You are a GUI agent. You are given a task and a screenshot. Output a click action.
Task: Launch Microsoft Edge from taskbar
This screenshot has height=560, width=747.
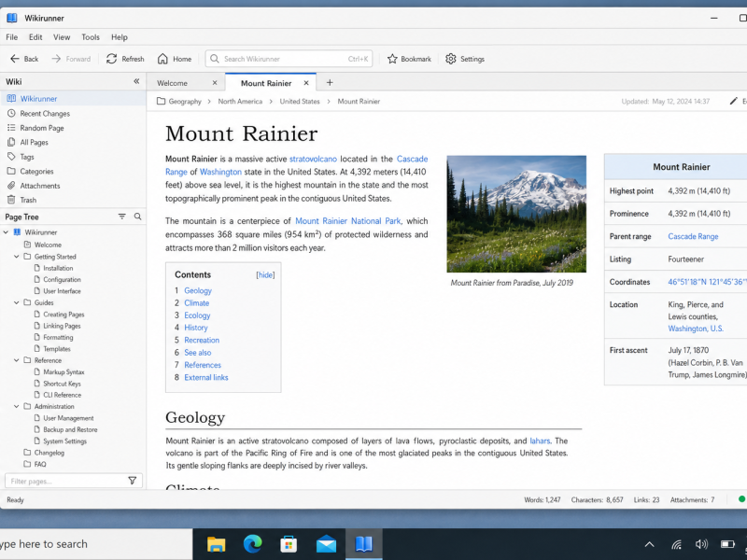coord(252,544)
